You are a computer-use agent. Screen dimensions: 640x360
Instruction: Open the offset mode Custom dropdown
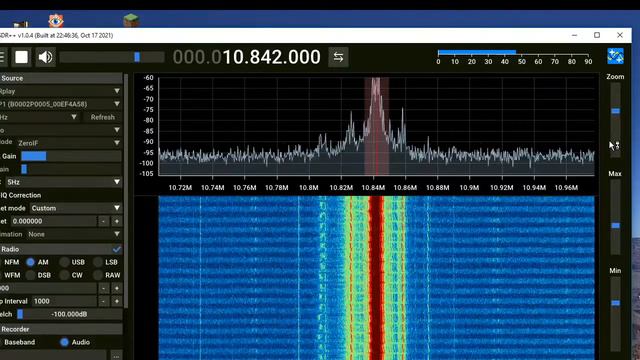(76, 208)
